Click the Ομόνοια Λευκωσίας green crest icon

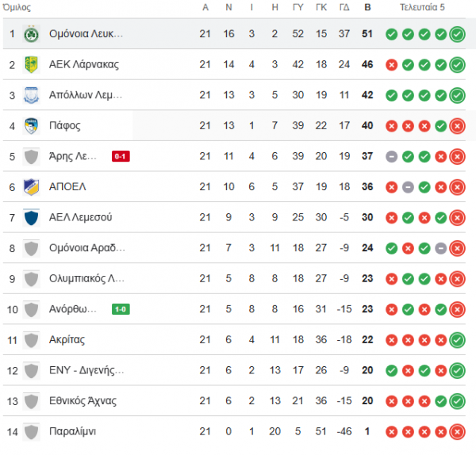coord(31,34)
